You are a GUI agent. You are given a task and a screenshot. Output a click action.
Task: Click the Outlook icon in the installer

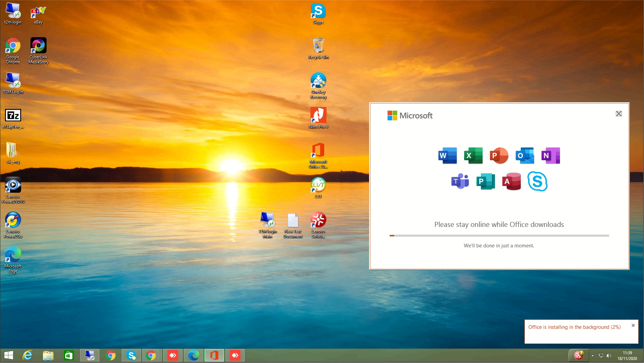pyautogui.click(x=525, y=156)
